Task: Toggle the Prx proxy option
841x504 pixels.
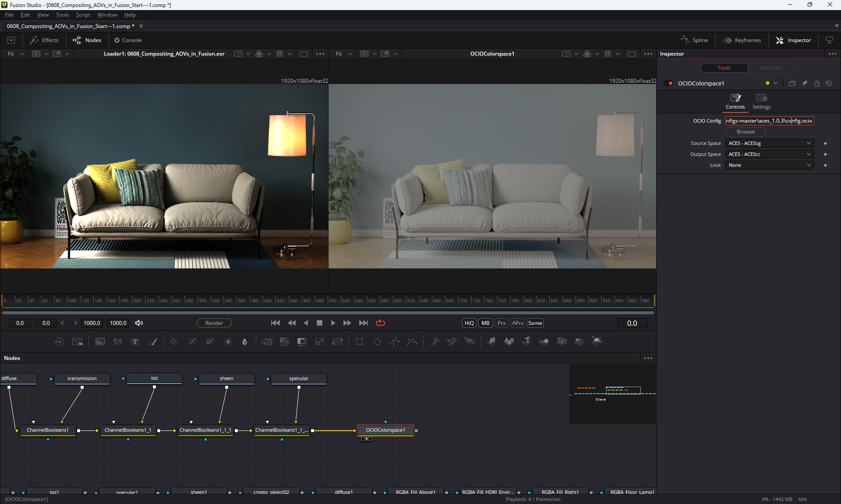Action: point(502,323)
